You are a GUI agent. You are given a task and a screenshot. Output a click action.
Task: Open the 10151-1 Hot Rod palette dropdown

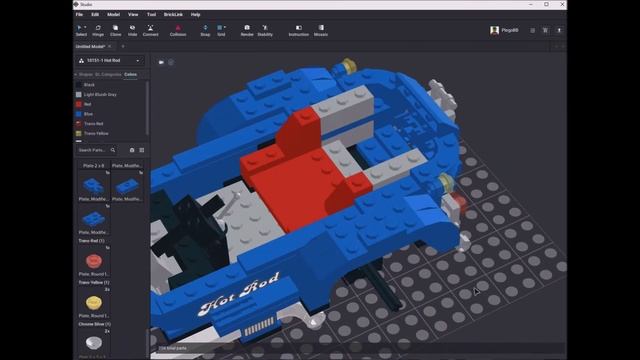click(x=109, y=60)
